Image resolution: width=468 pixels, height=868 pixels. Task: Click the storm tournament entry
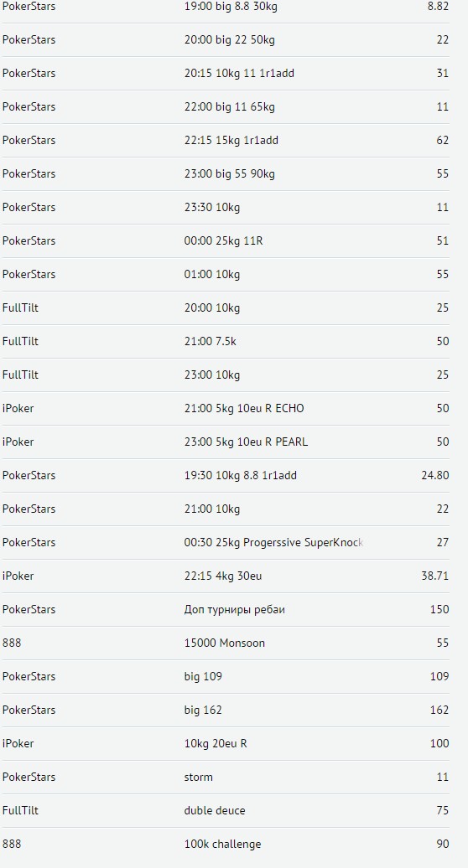pos(225,778)
